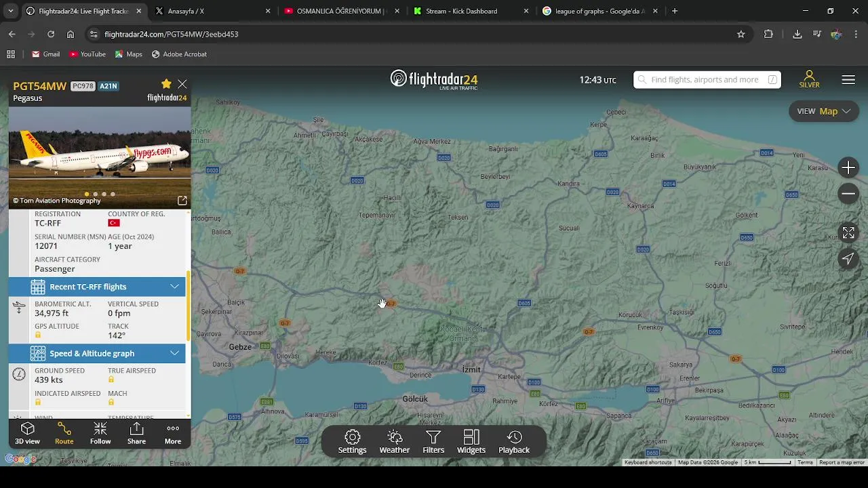The height and width of the screenshot is (488, 868).
Task: Click the İzmit city label on map
Action: pos(471,369)
